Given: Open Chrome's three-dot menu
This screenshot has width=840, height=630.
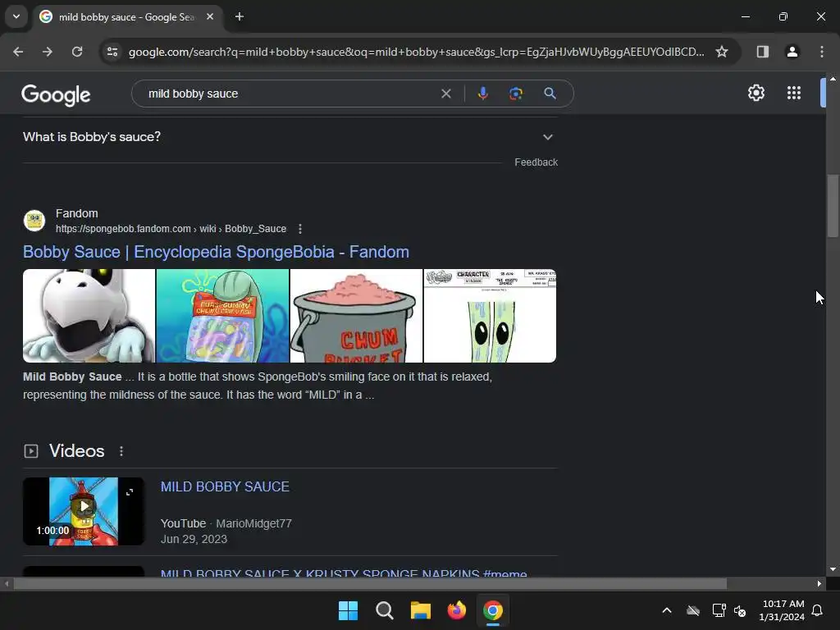Looking at the screenshot, I should click(822, 52).
